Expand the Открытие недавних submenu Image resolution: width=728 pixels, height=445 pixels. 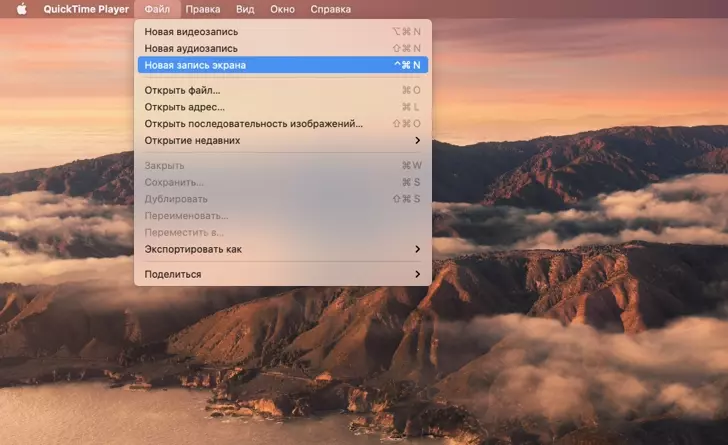point(283,140)
